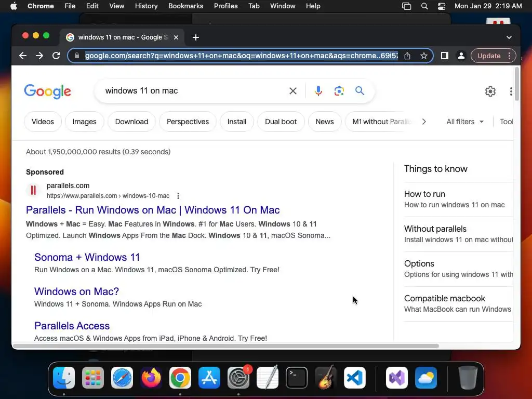
Task: Show more filter chips with the right chevron
Action: pos(424,122)
